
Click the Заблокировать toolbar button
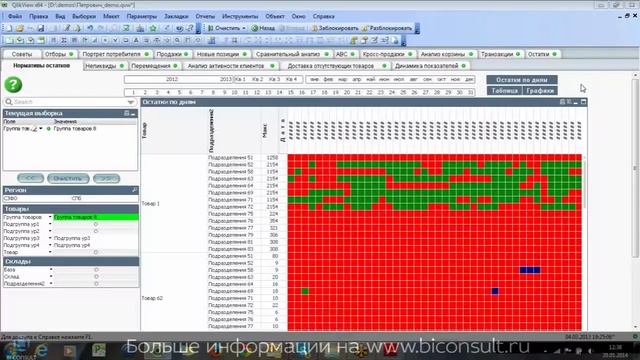335,28
